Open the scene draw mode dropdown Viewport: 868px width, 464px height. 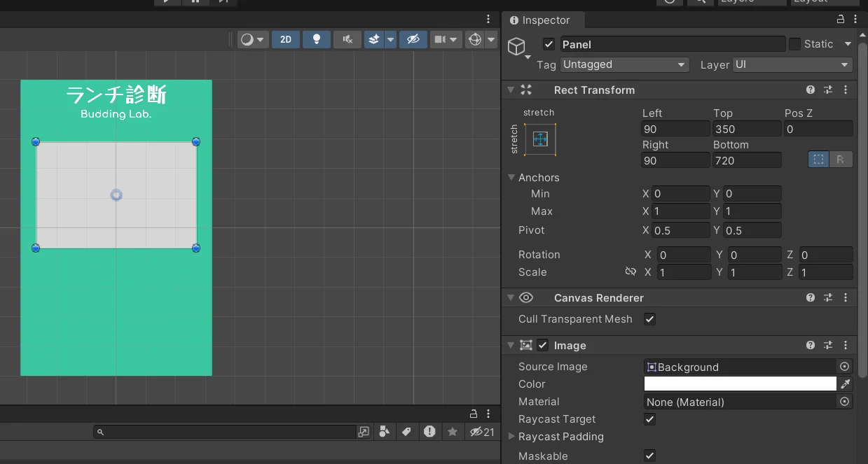253,39
